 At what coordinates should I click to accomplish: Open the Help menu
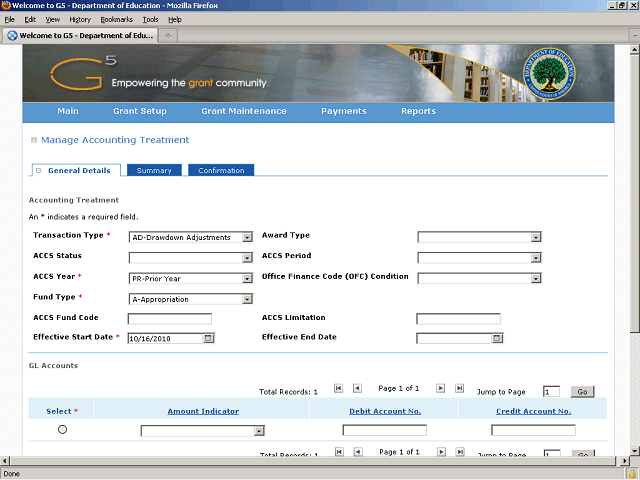(175, 20)
